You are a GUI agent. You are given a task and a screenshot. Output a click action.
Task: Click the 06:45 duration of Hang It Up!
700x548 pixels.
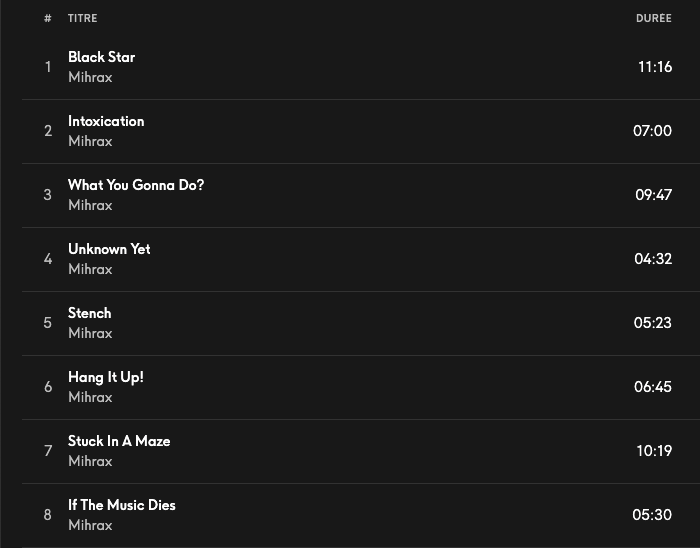[x=652, y=387]
